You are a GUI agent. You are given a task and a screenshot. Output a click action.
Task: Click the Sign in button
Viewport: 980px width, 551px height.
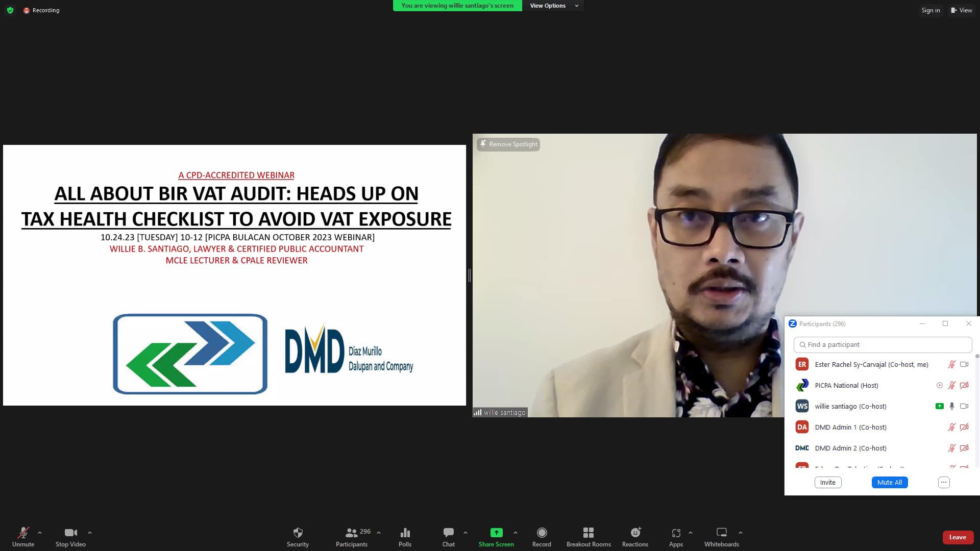coord(930,10)
